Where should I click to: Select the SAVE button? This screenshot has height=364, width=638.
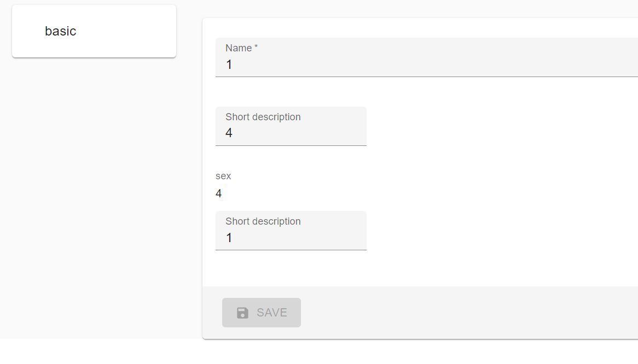[x=261, y=312]
